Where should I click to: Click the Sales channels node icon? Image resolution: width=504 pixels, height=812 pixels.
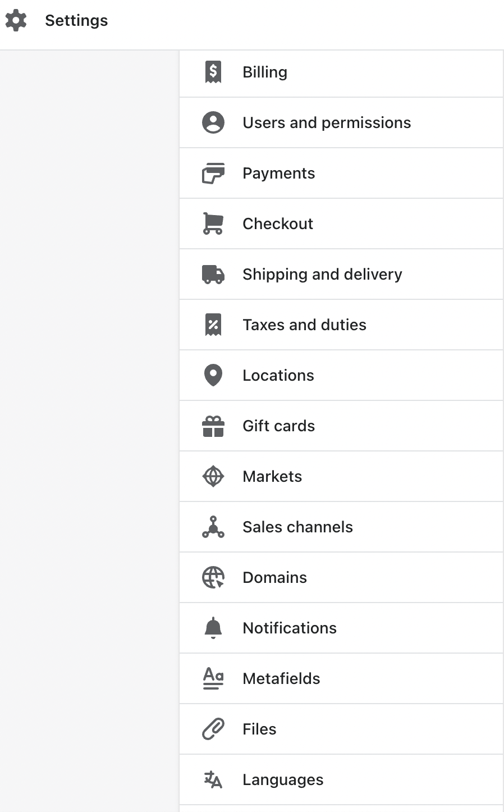point(213,527)
